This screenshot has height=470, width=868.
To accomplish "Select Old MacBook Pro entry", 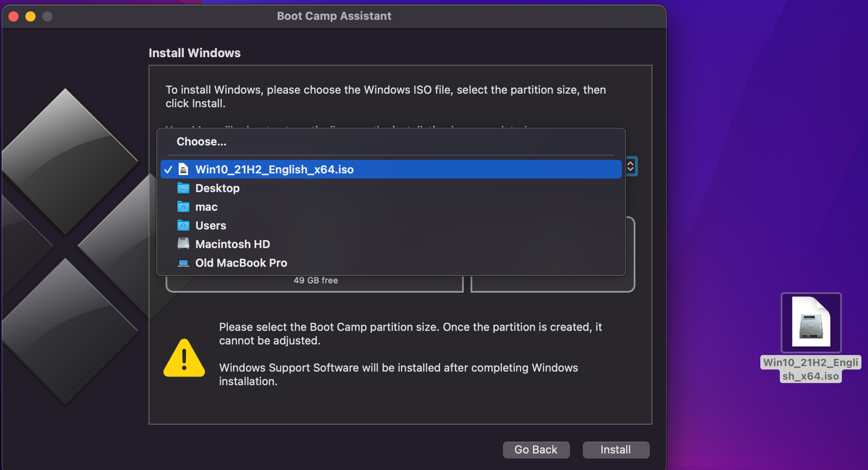I will (391, 263).
